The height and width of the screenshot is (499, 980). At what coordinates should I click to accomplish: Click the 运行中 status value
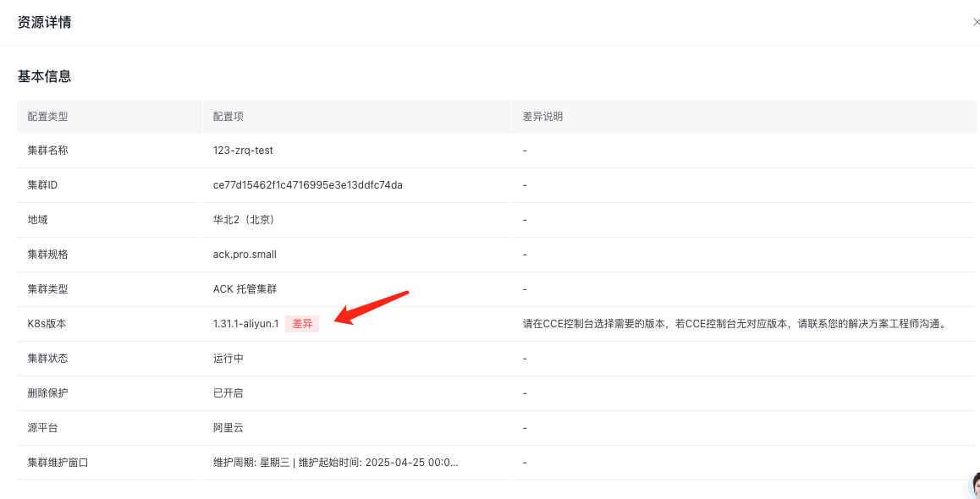(228, 359)
